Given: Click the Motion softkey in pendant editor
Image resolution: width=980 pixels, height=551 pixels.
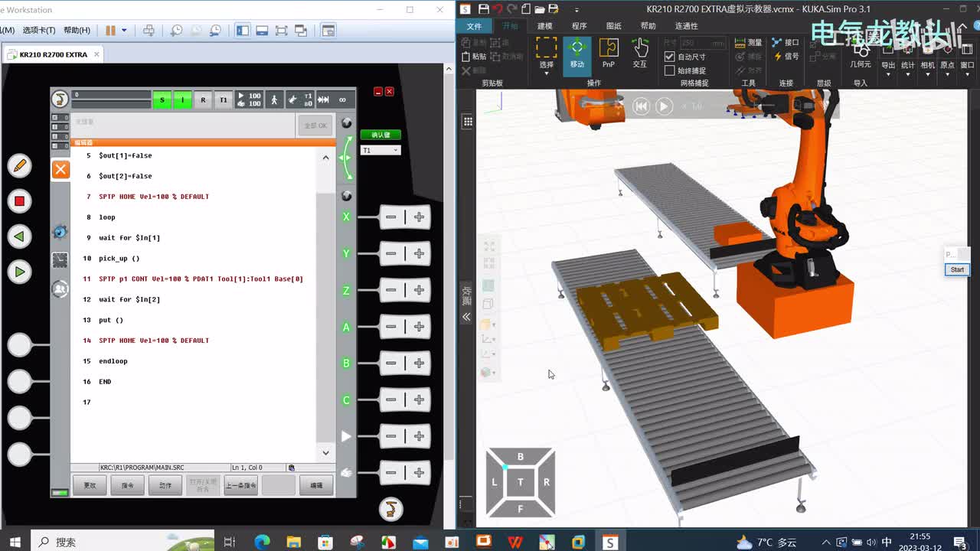Looking at the screenshot, I should point(165,485).
